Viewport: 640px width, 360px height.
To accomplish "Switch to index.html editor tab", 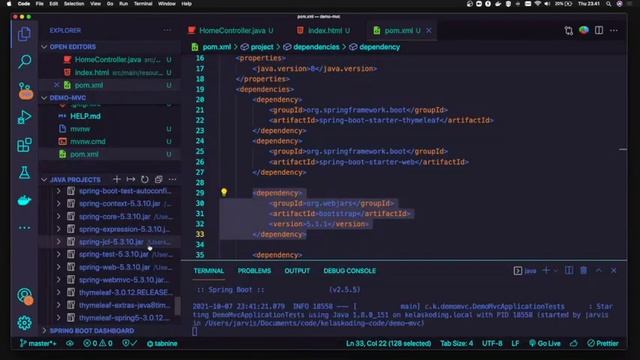I will (x=324, y=30).
